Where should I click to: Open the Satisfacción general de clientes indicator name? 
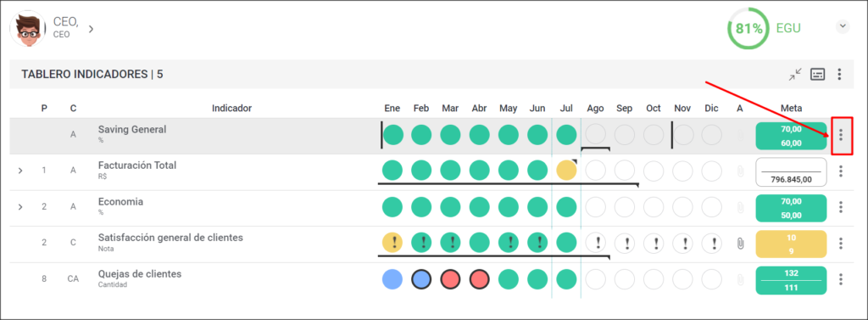pyautogui.click(x=170, y=238)
